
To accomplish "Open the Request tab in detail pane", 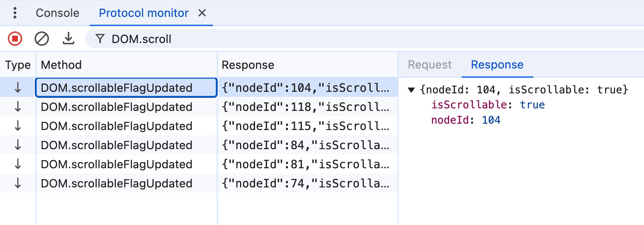I will [429, 65].
